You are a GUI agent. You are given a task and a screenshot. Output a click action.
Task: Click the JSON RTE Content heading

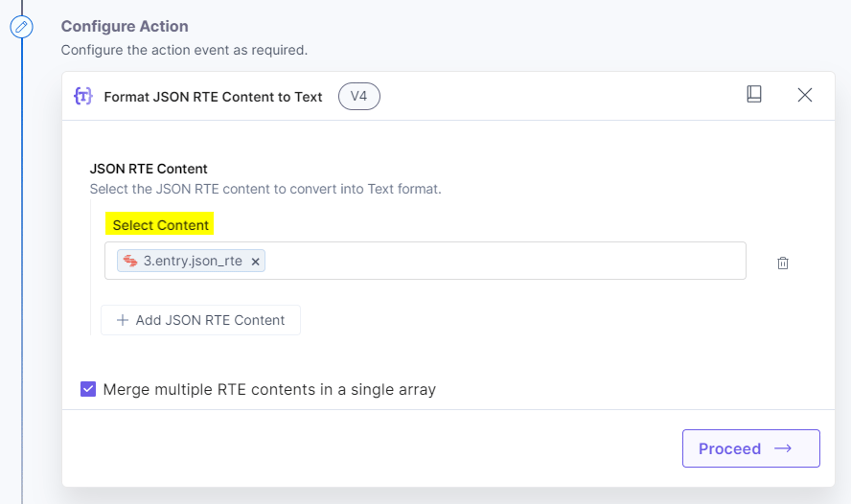148,169
